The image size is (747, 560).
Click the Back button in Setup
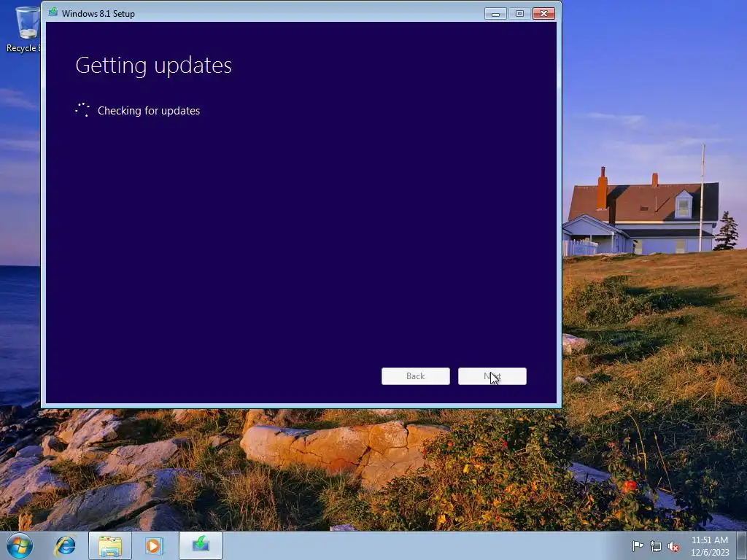[415, 376]
